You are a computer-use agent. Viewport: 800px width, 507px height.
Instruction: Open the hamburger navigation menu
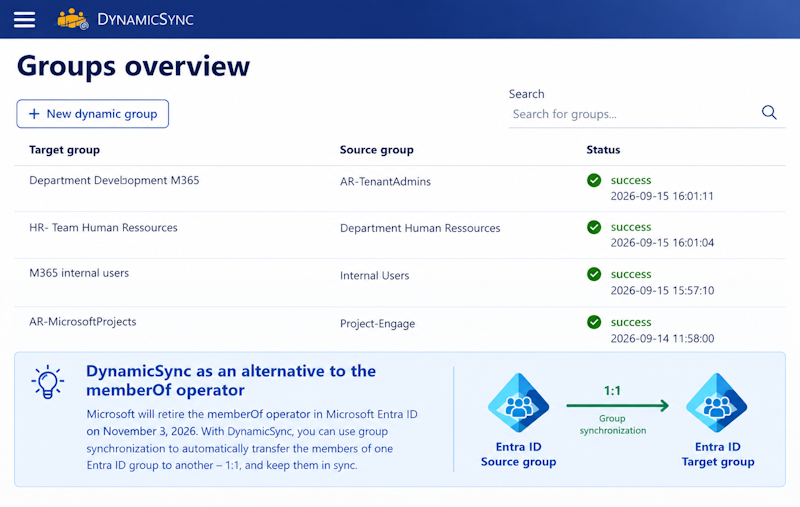click(x=24, y=20)
